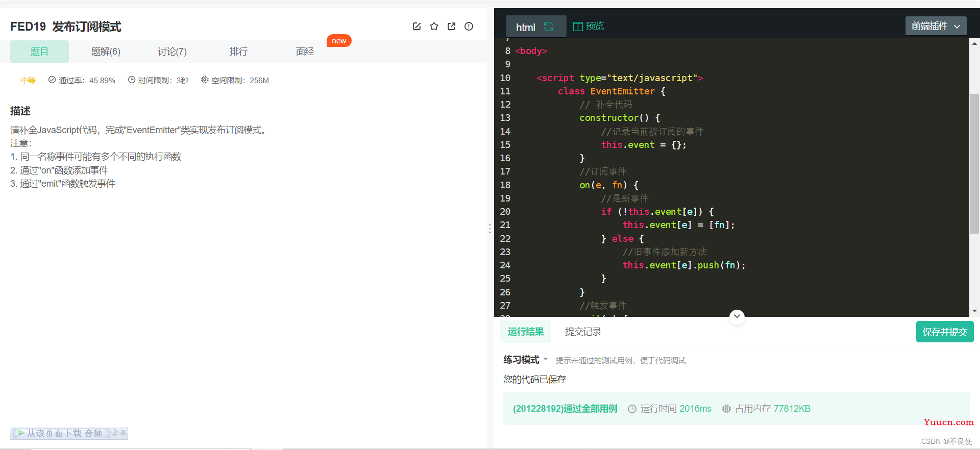Click line number 20 in gutter
The width and height of the screenshot is (980, 450).
coord(505,212)
